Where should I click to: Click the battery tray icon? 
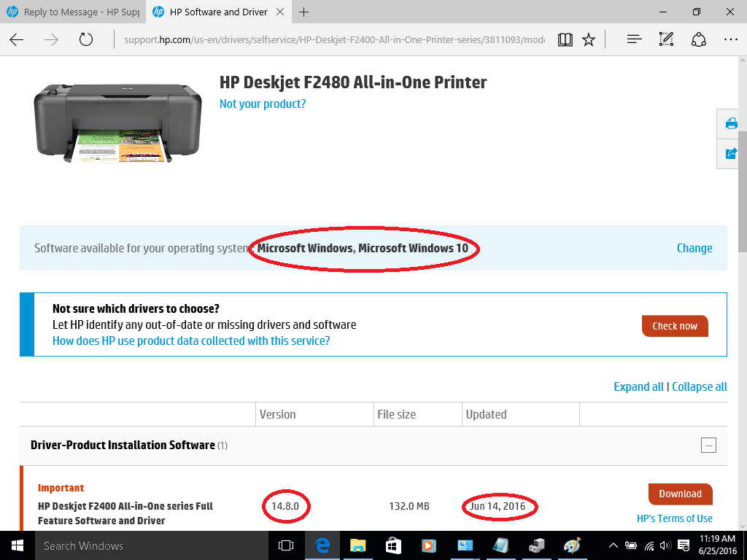(631, 545)
